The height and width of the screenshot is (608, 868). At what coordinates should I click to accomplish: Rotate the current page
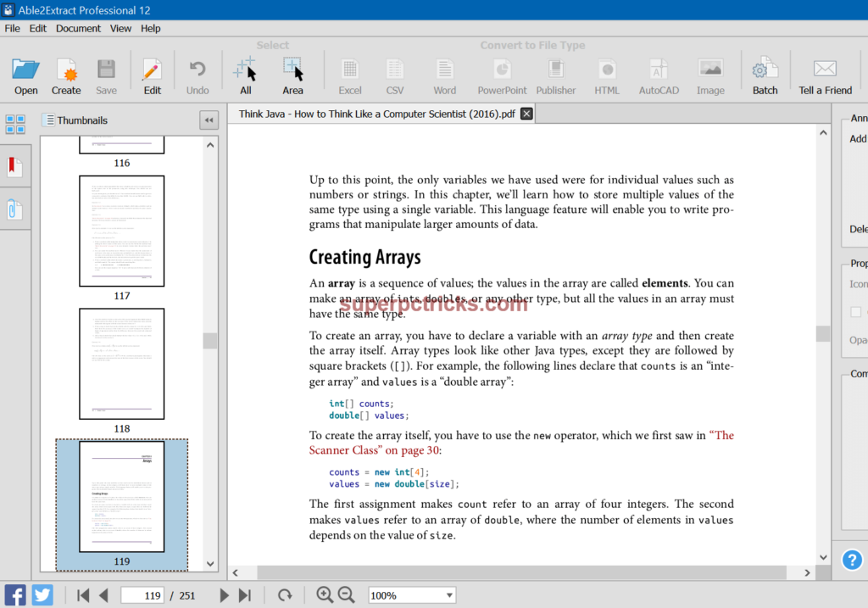[x=286, y=594]
